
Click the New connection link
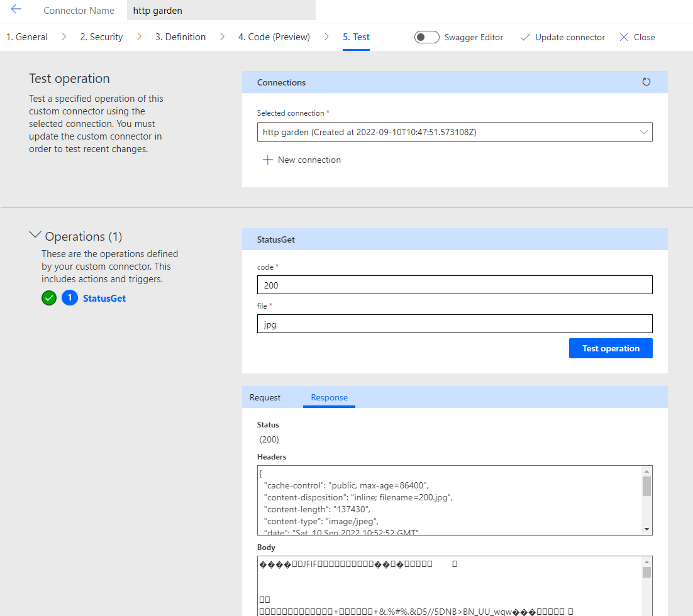(309, 160)
